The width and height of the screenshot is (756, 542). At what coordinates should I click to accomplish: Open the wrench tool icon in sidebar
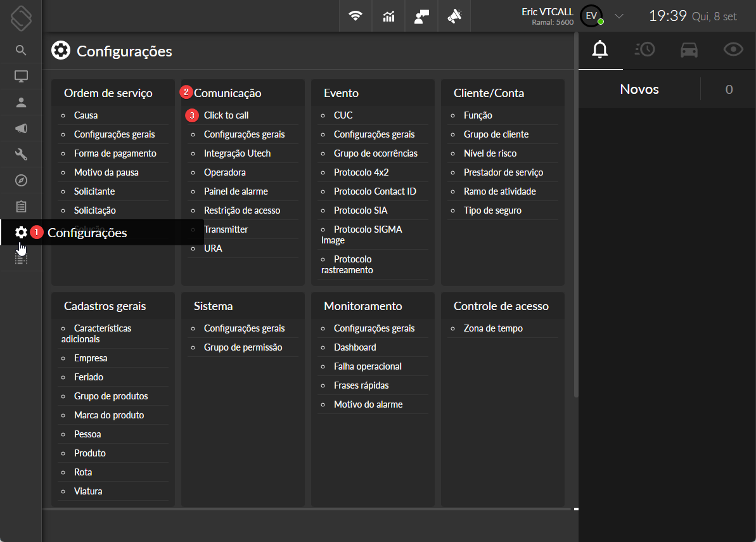click(21, 154)
